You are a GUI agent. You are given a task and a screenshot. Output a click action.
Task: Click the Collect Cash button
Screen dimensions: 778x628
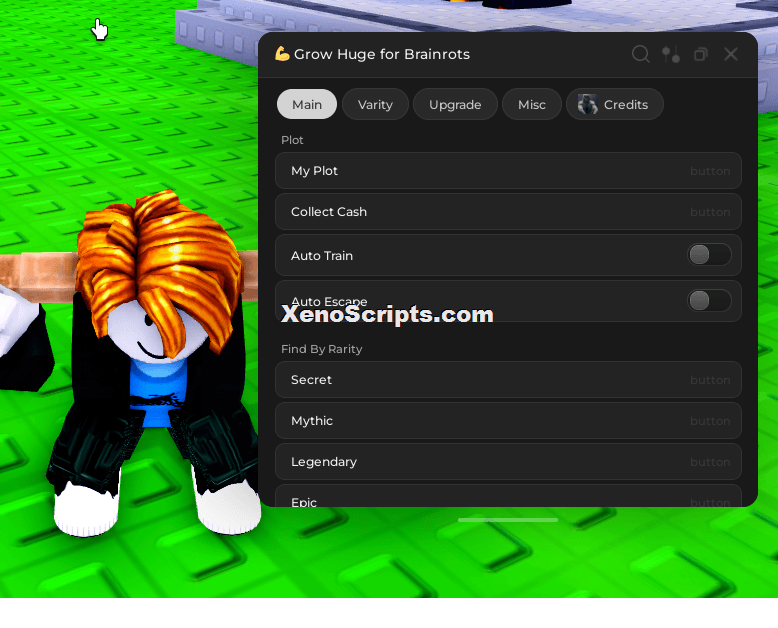tap(508, 212)
